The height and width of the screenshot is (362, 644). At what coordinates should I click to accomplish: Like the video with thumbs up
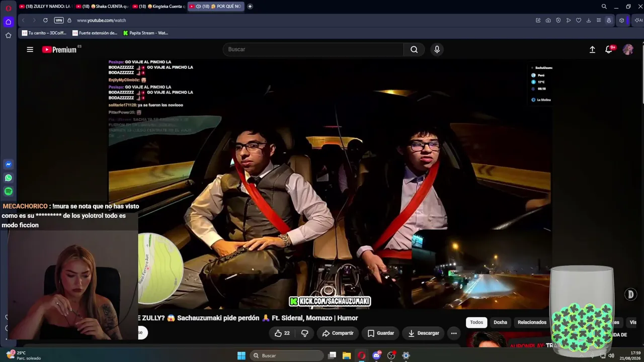click(x=282, y=333)
